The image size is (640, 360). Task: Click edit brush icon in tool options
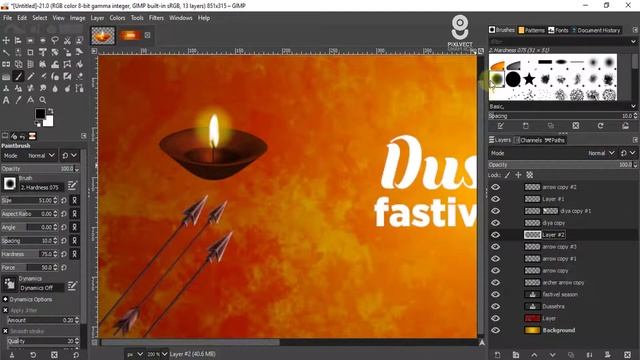click(72, 186)
